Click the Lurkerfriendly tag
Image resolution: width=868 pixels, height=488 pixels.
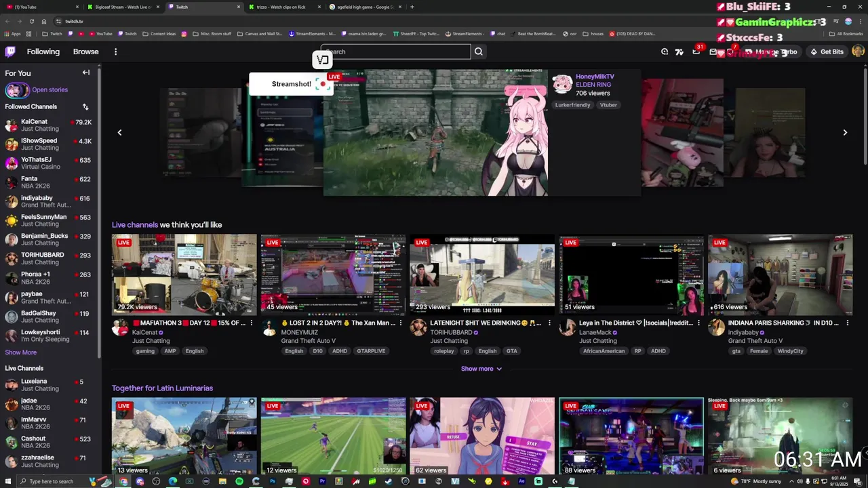tap(573, 105)
